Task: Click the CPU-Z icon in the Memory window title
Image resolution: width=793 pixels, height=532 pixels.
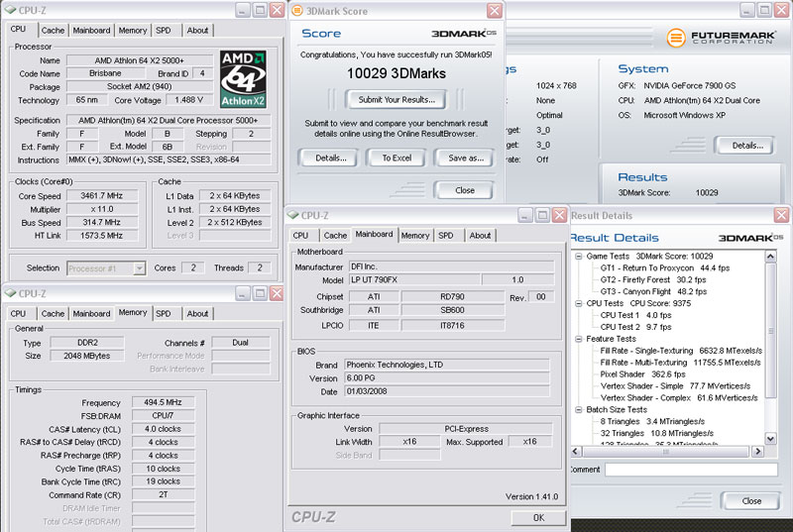Action: (10, 293)
